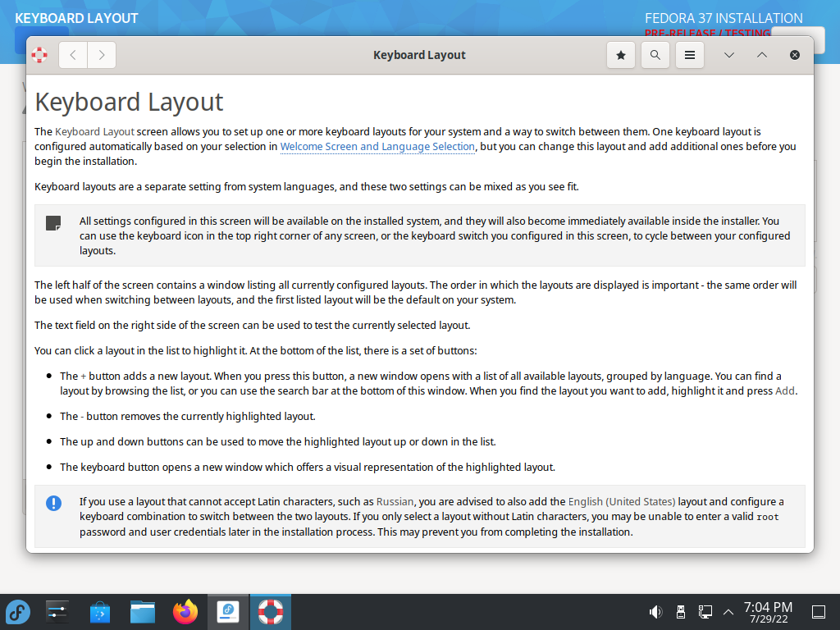
Task: Click the 'Add' word in first bullet
Action: pyautogui.click(x=785, y=390)
